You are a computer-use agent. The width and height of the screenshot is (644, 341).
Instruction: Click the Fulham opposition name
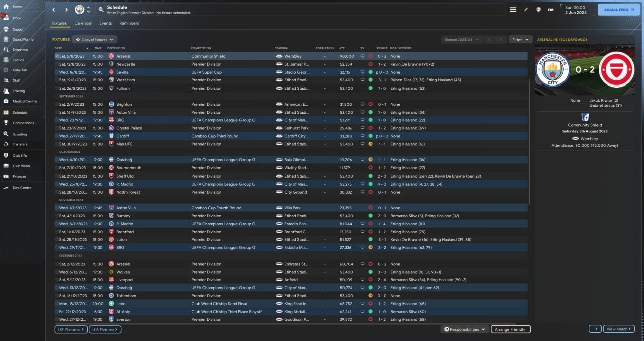[123, 88]
